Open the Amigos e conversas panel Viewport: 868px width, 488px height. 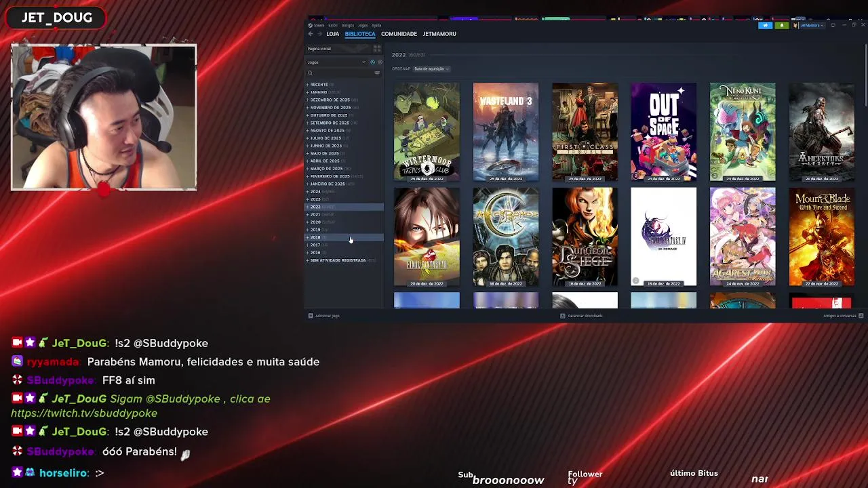click(x=843, y=316)
